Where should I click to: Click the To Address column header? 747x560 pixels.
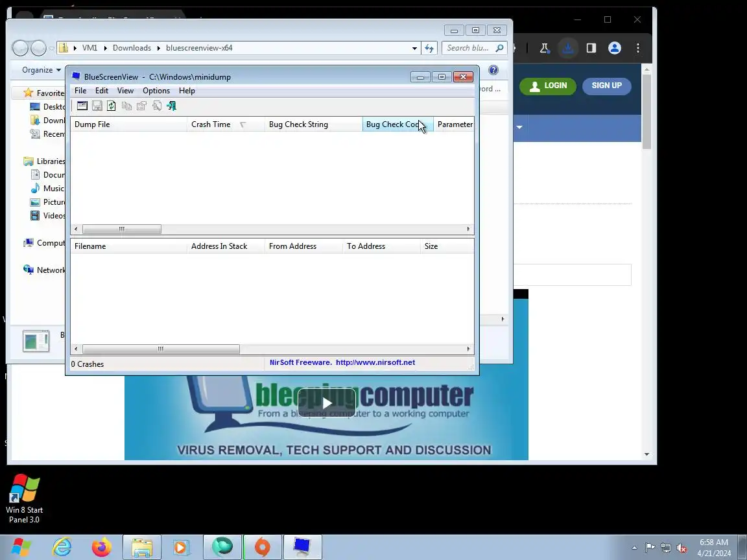(381, 246)
